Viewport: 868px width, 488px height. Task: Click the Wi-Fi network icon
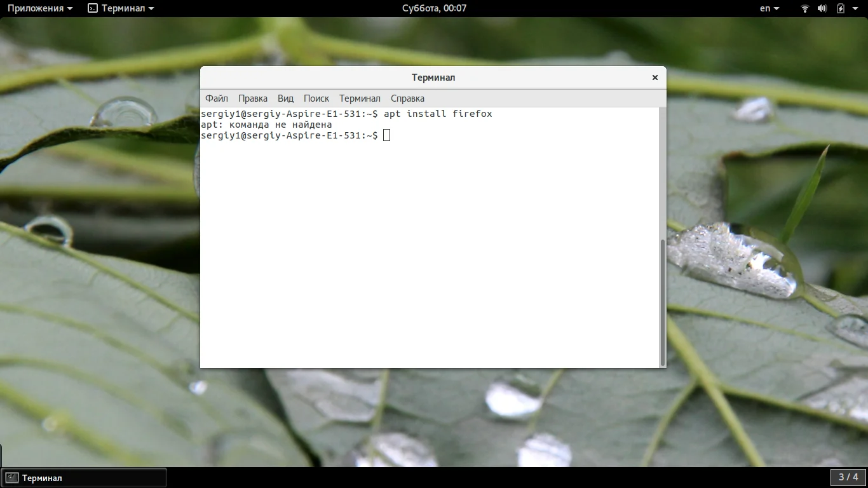tap(804, 8)
